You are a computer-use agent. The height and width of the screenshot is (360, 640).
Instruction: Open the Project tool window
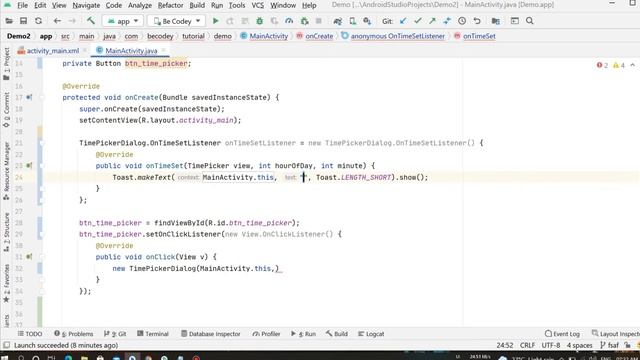(6, 63)
